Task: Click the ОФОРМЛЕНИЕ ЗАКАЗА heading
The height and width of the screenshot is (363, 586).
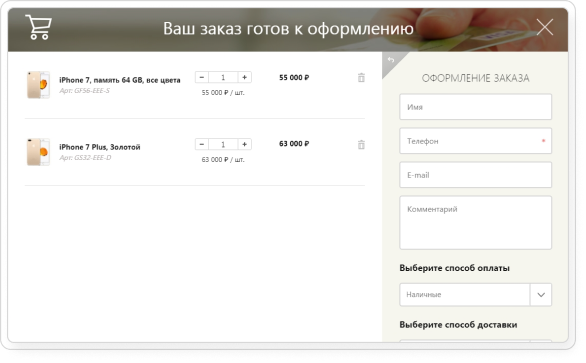Action: pyautogui.click(x=475, y=78)
